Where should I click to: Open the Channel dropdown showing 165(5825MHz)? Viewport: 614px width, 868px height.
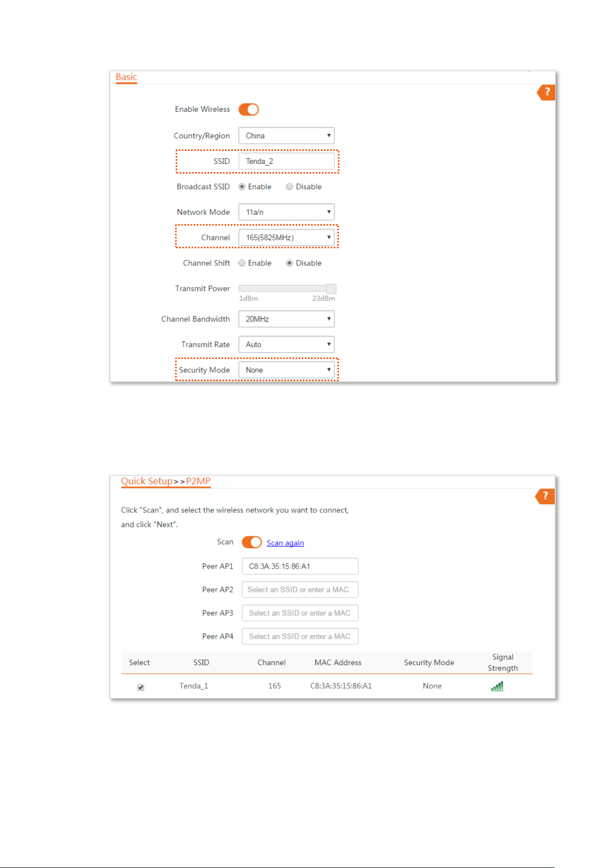pos(286,237)
